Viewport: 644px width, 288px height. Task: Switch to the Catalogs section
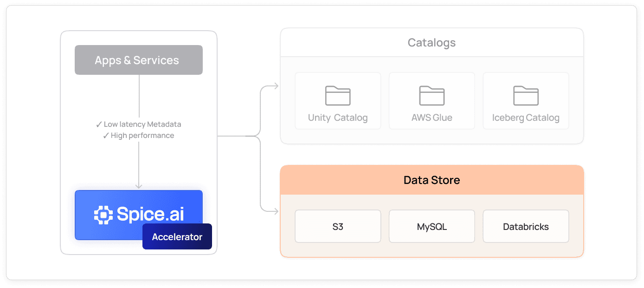click(431, 86)
